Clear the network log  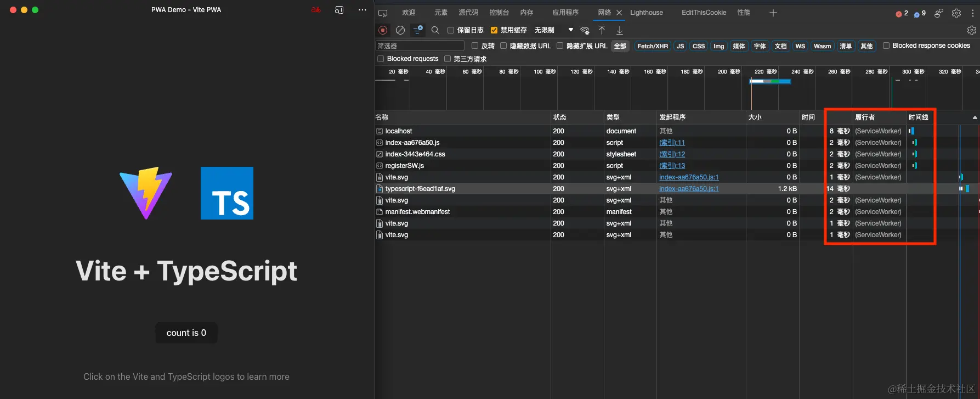[400, 30]
